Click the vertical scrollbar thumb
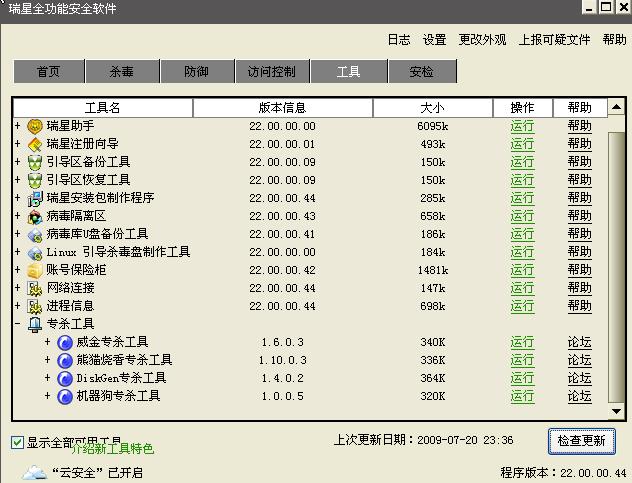 click(x=616, y=267)
